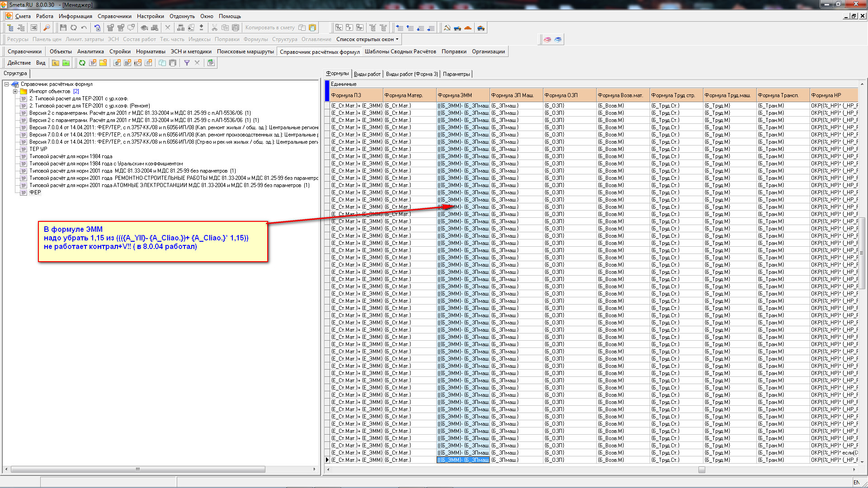Open the Настройки menu
The width and height of the screenshot is (868, 488).
tap(151, 16)
